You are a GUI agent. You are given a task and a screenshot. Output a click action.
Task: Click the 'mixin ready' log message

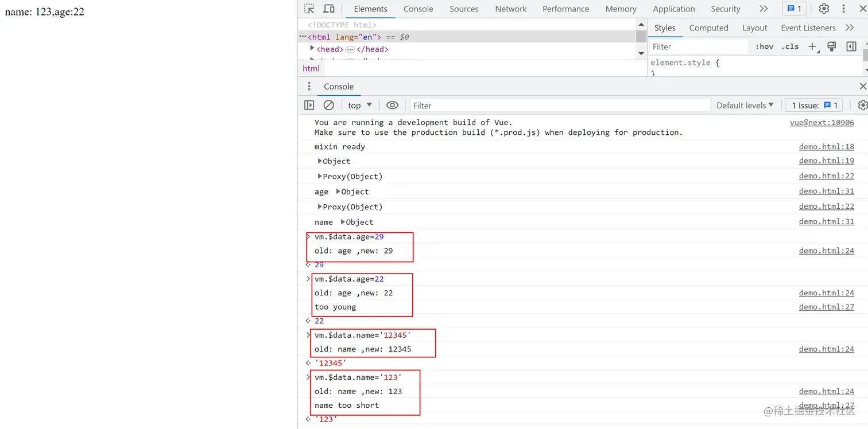340,146
